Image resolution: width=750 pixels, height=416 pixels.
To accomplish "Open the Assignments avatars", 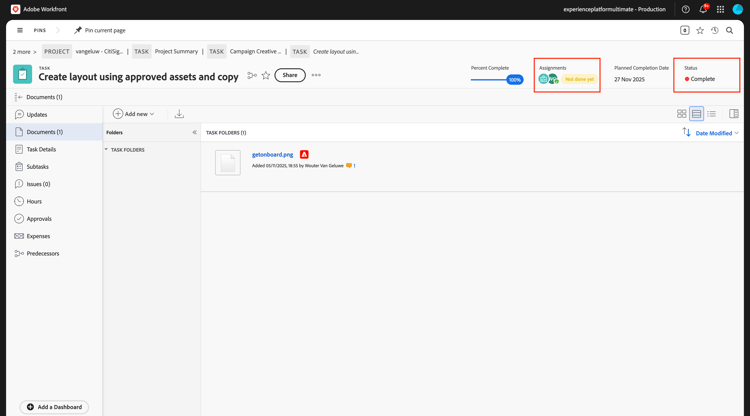I will (x=548, y=79).
